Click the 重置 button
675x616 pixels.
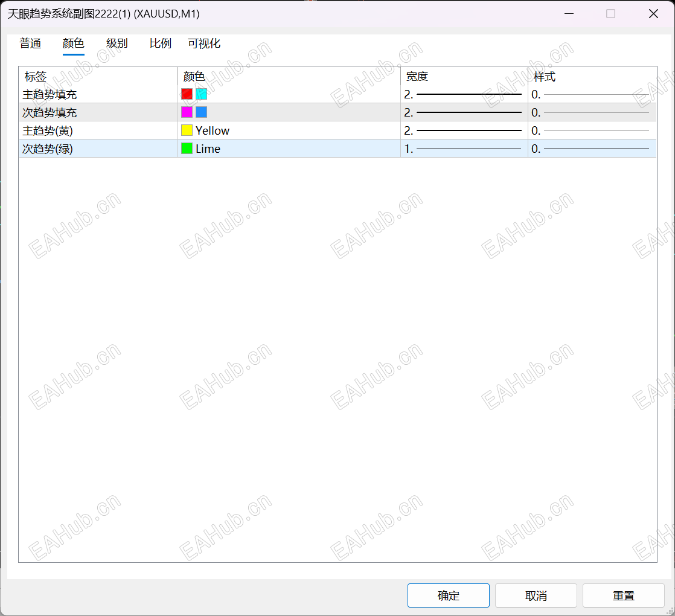(x=623, y=595)
